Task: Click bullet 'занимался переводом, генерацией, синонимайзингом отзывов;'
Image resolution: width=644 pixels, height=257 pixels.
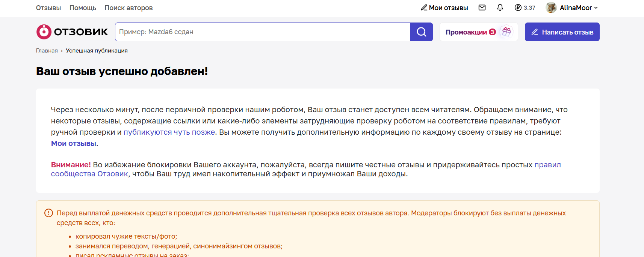Action: [179, 246]
